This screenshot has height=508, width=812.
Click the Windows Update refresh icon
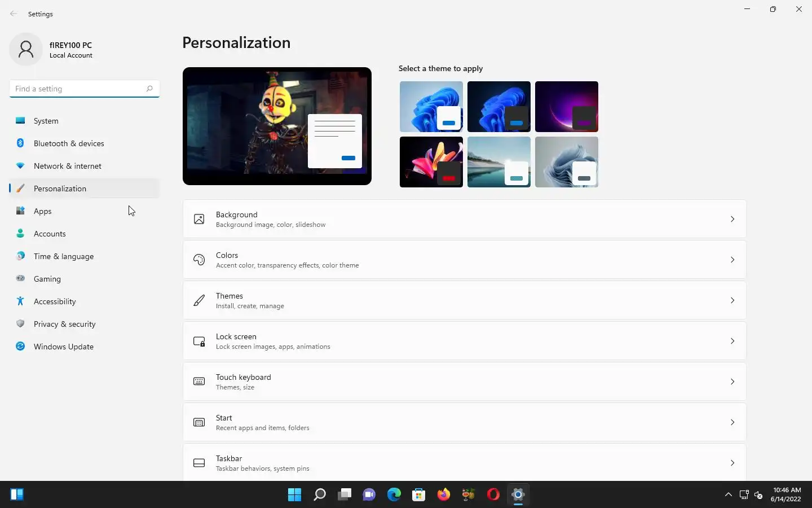pyautogui.click(x=20, y=346)
